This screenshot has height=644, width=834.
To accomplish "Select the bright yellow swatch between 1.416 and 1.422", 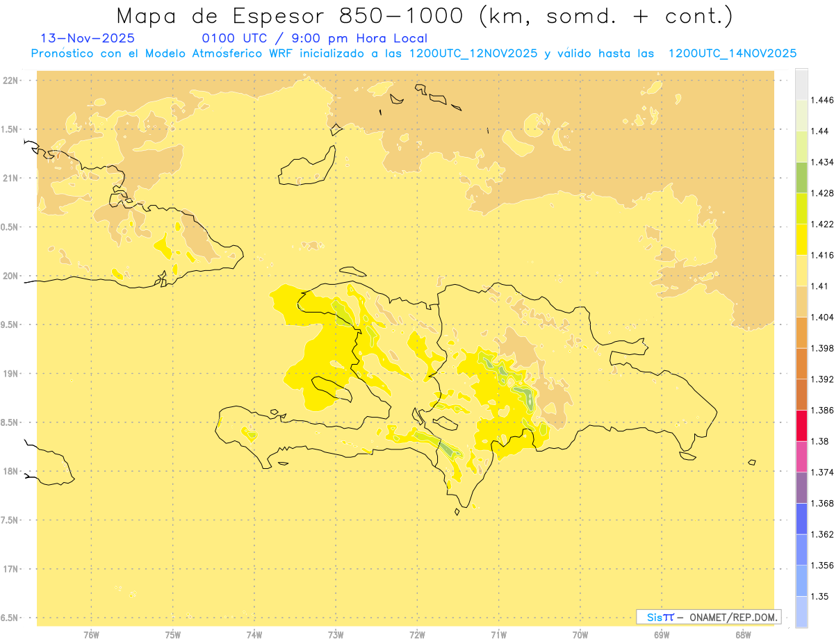I will pyautogui.click(x=801, y=240).
